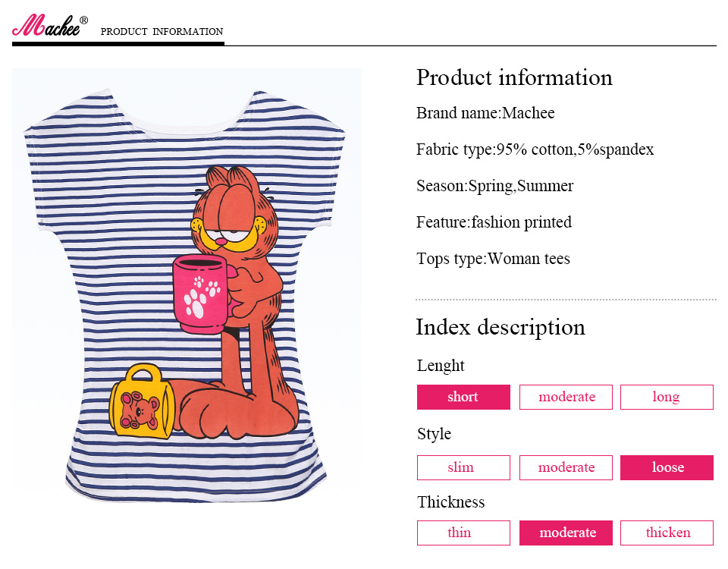
Task: Click the Machee brand logo
Action: 49,27
